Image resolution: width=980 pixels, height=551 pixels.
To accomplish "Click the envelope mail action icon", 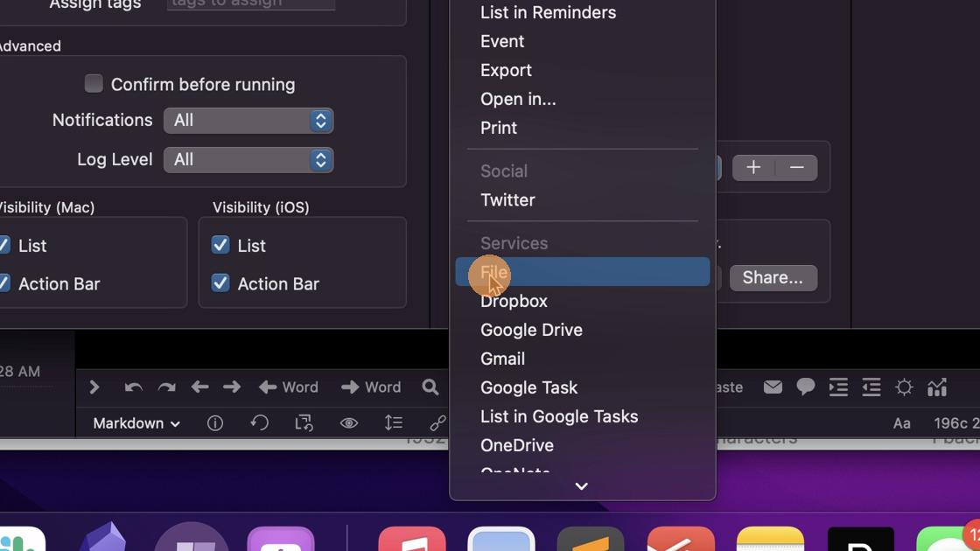I will click(x=773, y=387).
